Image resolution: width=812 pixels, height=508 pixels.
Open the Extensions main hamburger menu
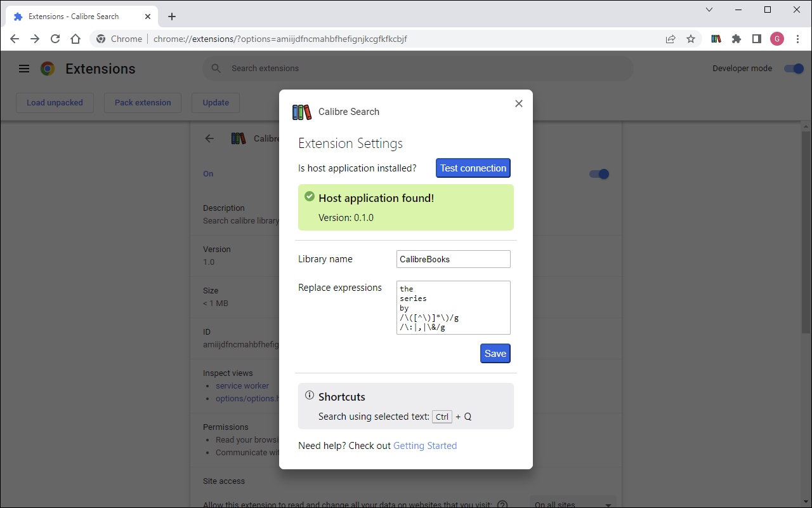point(24,69)
